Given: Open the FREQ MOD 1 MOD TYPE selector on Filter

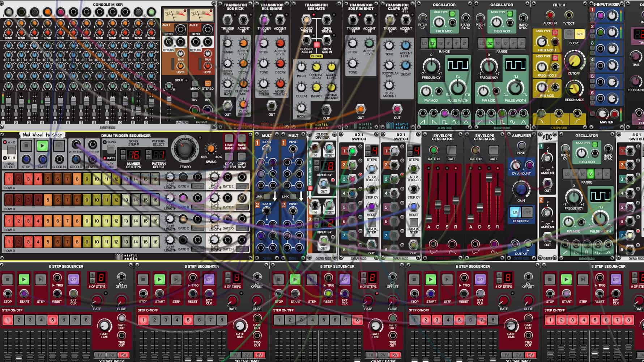Looking at the screenshot, I should [555, 33].
